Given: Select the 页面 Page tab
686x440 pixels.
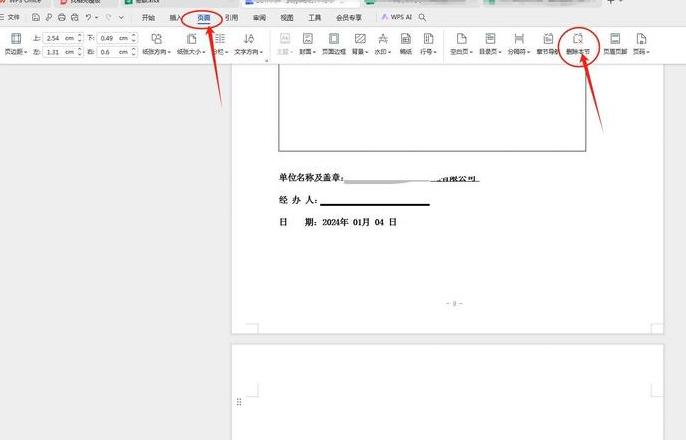Looking at the screenshot, I should click(x=203, y=18).
